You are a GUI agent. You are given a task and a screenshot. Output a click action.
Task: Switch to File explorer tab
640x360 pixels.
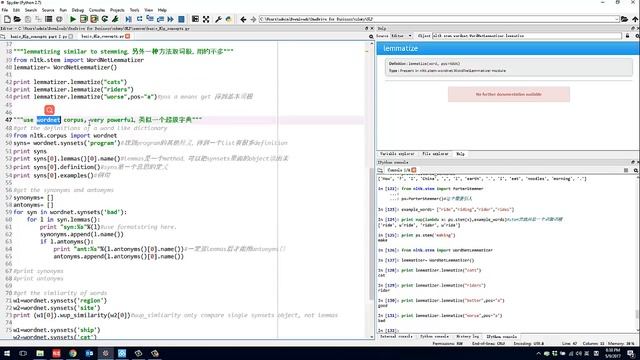[435, 154]
